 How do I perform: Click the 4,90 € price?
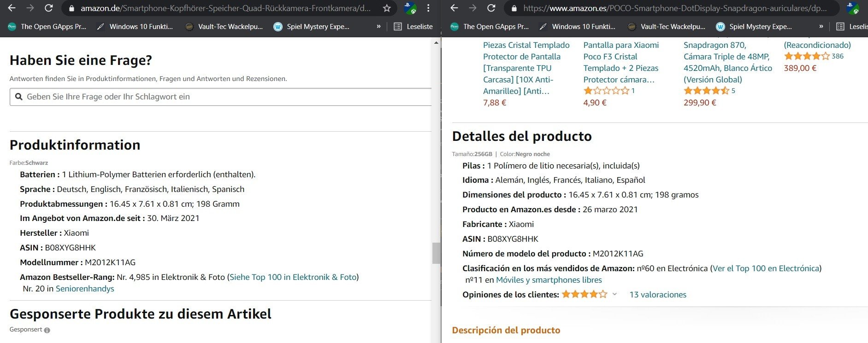click(595, 103)
